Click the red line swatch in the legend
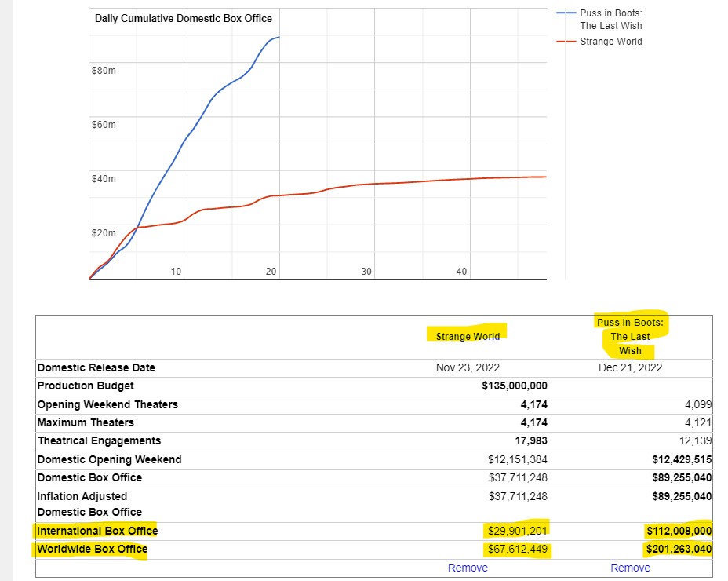This screenshot has width=728, height=581. point(566,42)
